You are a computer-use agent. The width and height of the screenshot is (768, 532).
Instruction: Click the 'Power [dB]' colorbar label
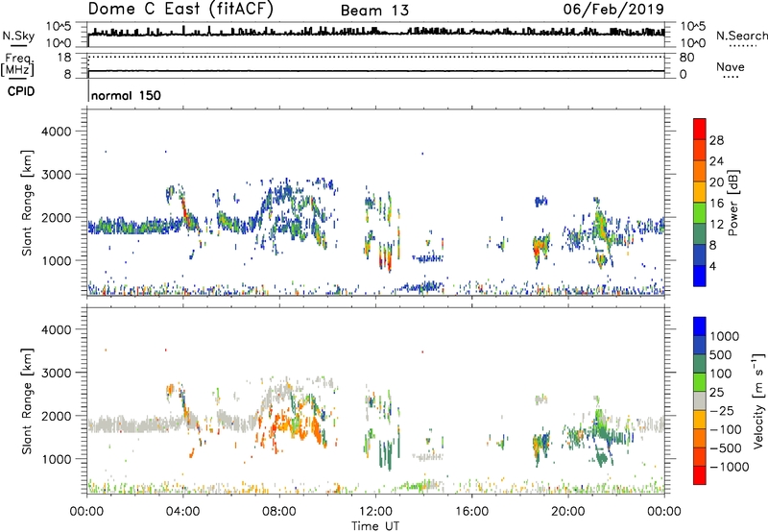[732, 203]
